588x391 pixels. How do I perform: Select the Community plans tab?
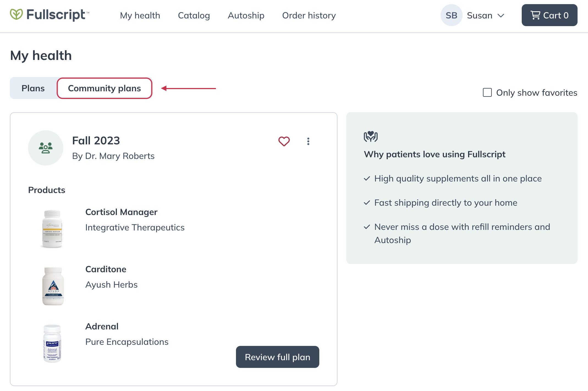pyautogui.click(x=105, y=88)
